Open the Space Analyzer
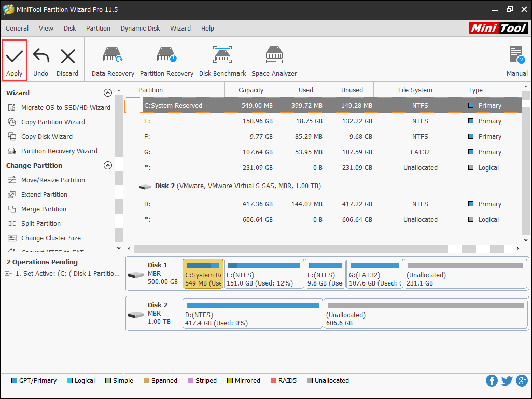 [274, 61]
